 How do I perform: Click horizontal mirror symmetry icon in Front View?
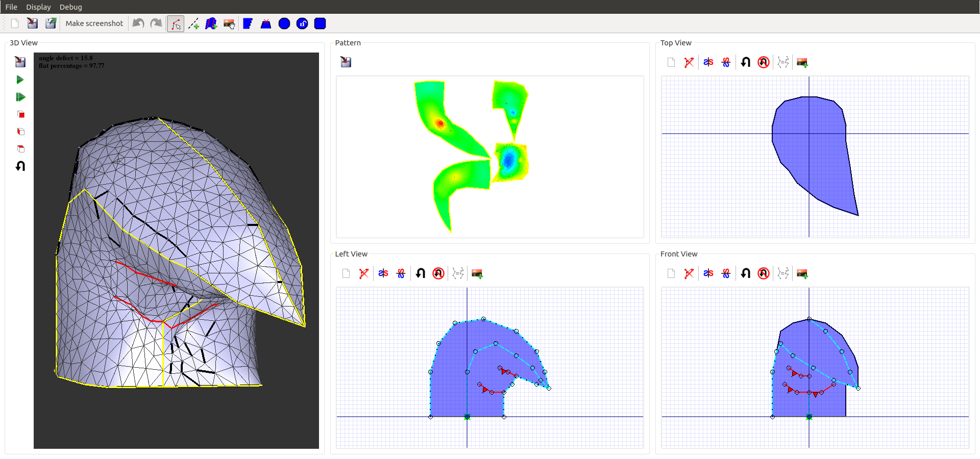(x=726, y=273)
